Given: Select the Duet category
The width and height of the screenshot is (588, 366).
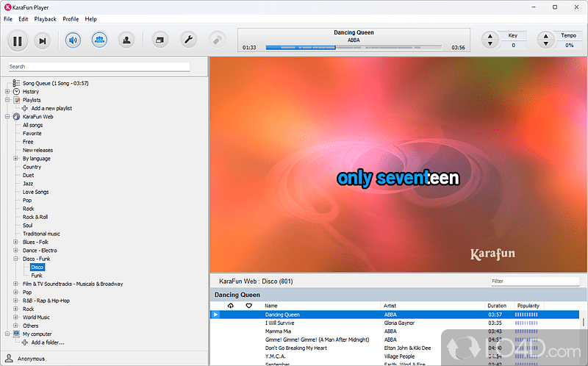Looking at the screenshot, I should pyautogui.click(x=28, y=175).
